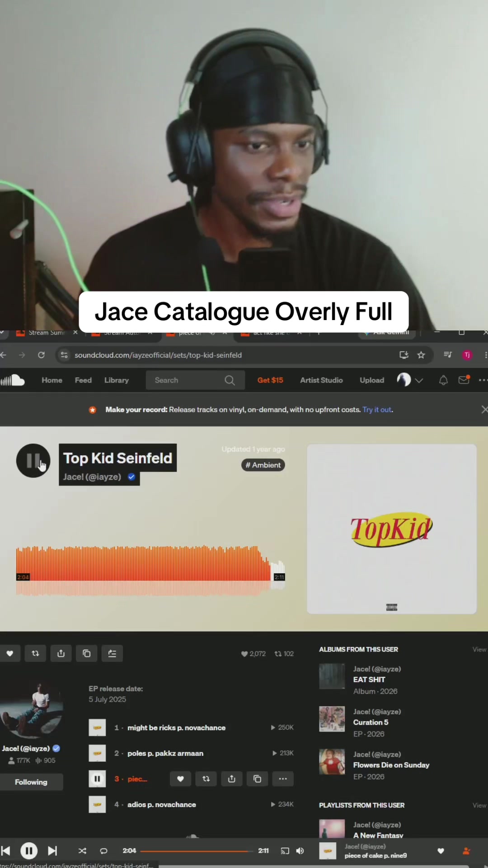Go to Home in SoundCloud nav

52,380
